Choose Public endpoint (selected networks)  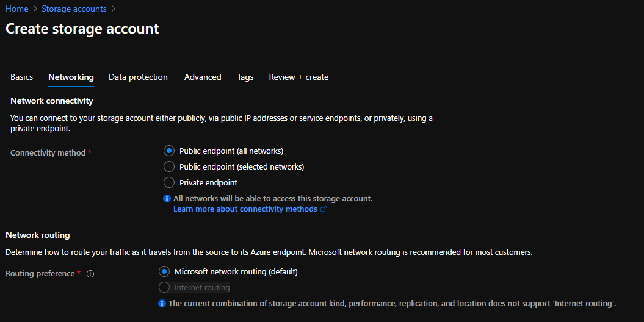169,166
